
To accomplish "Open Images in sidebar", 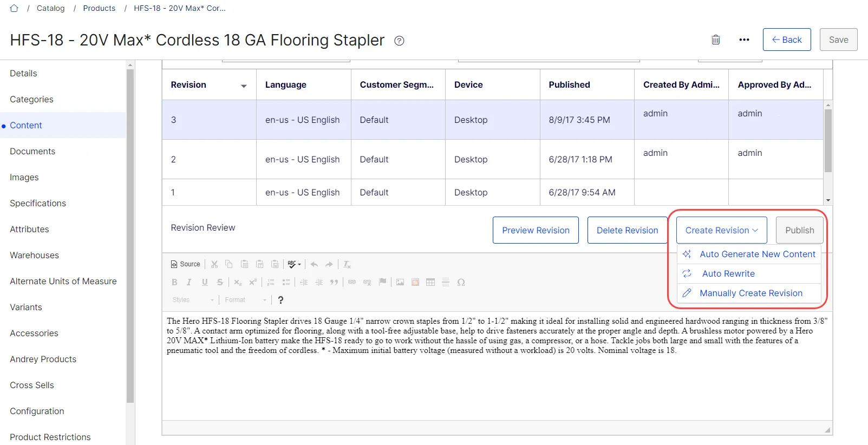I will tap(24, 177).
